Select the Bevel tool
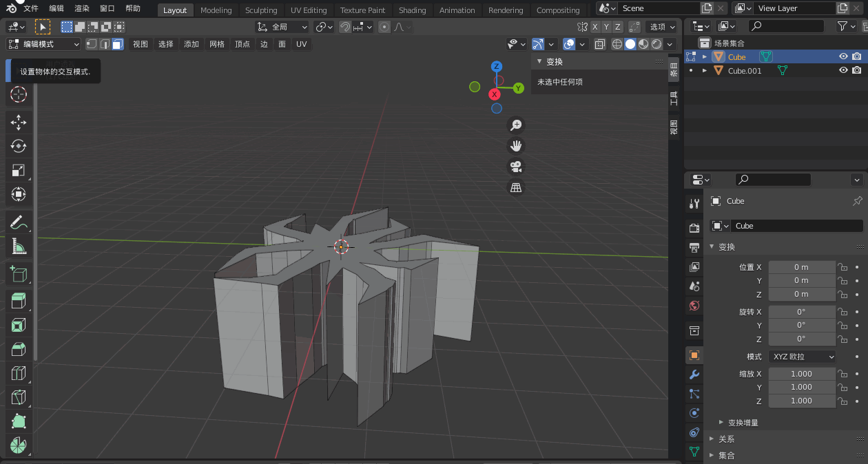This screenshot has height=464, width=868. (x=19, y=349)
